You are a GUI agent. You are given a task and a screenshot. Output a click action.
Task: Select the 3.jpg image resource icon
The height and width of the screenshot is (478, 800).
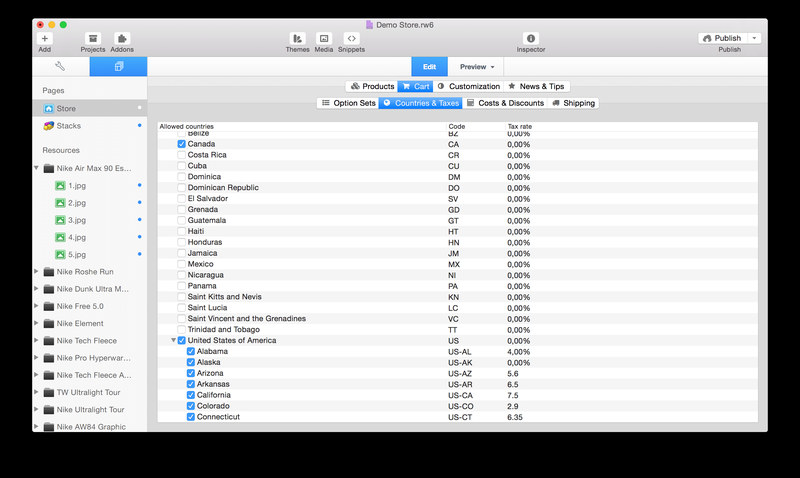pos(60,220)
